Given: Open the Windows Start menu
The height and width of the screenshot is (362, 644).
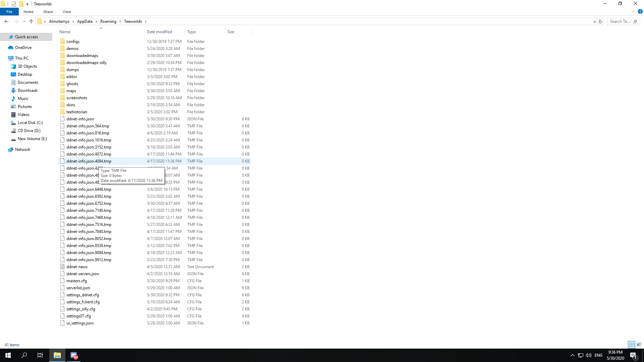Looking at the screenshot, I should pos(8,355).
